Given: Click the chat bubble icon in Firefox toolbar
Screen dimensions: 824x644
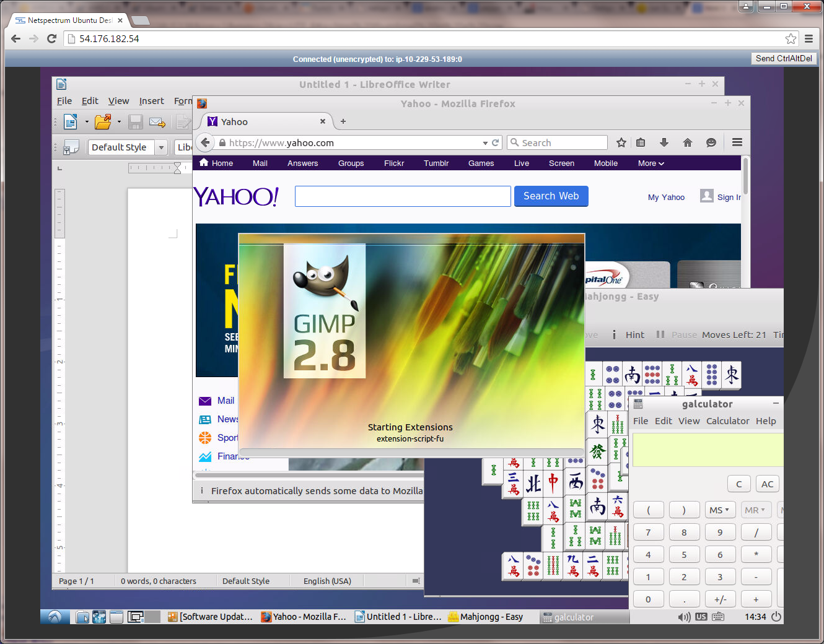Looking at the screenshot, I should 711,143.
